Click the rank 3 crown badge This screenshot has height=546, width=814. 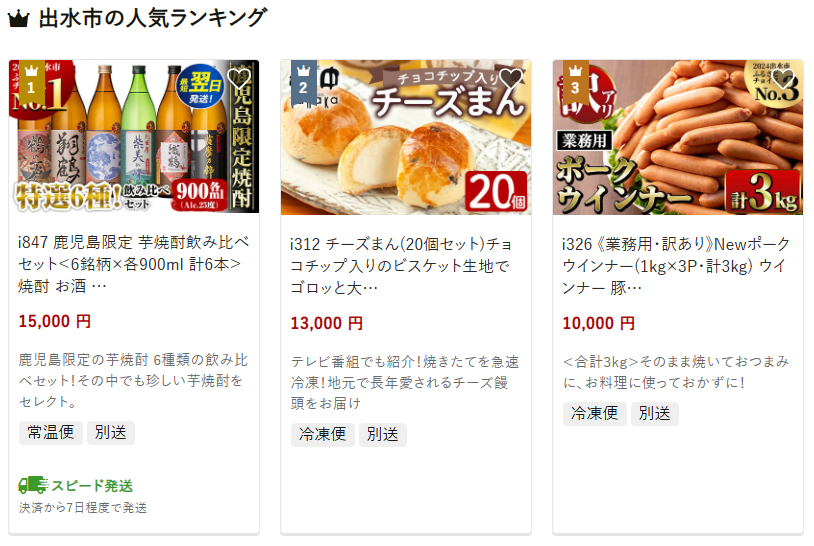point(575,83)
